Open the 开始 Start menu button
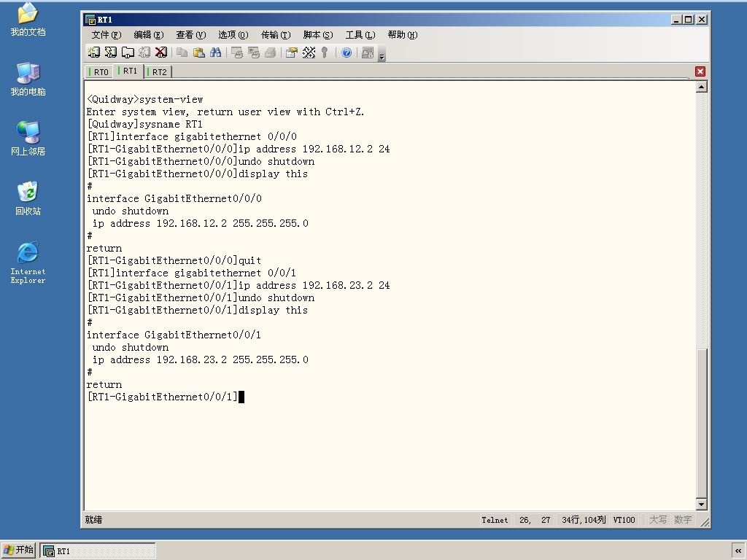The height and width of the screenshot is (560, 747). pos(18,550)
